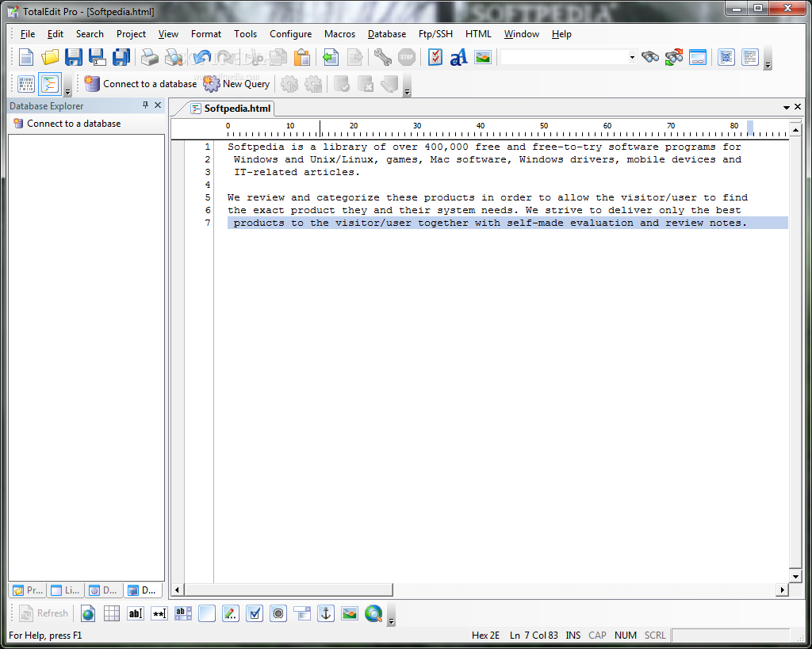The height and width of the screenshot is (649, 812).
Task: Save the document with the first floppy icon
Action: (74, 57)
